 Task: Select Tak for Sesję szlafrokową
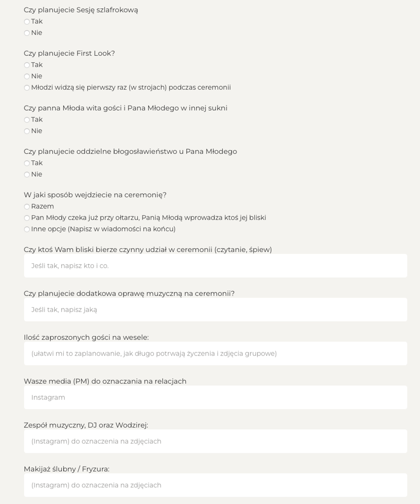tap(27, 22)
